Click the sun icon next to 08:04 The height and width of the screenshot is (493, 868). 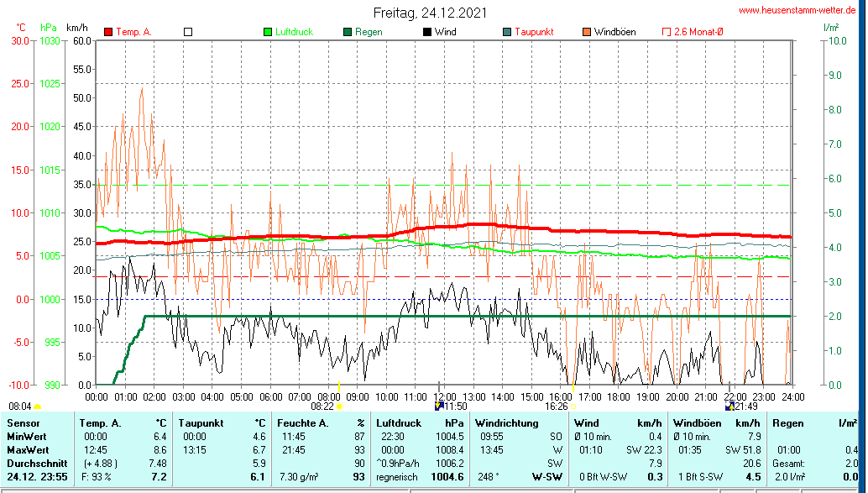click(x=38, y=407)
